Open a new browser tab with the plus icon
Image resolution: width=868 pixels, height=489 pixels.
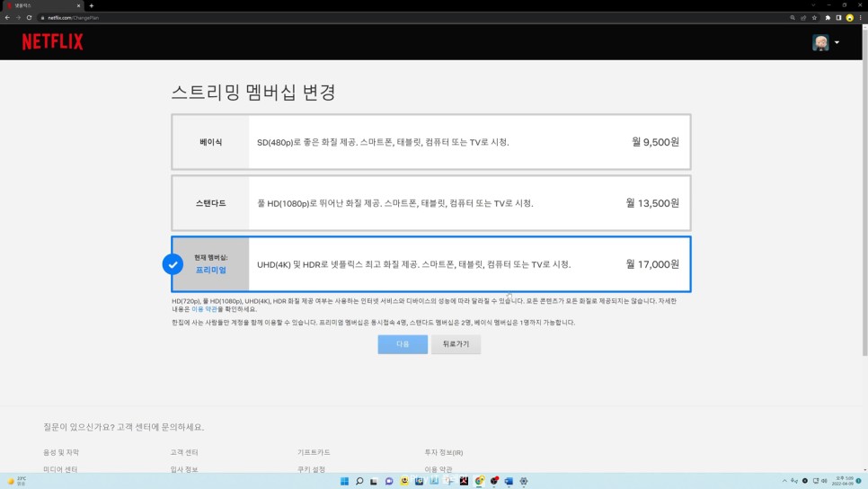coord(92,5)
